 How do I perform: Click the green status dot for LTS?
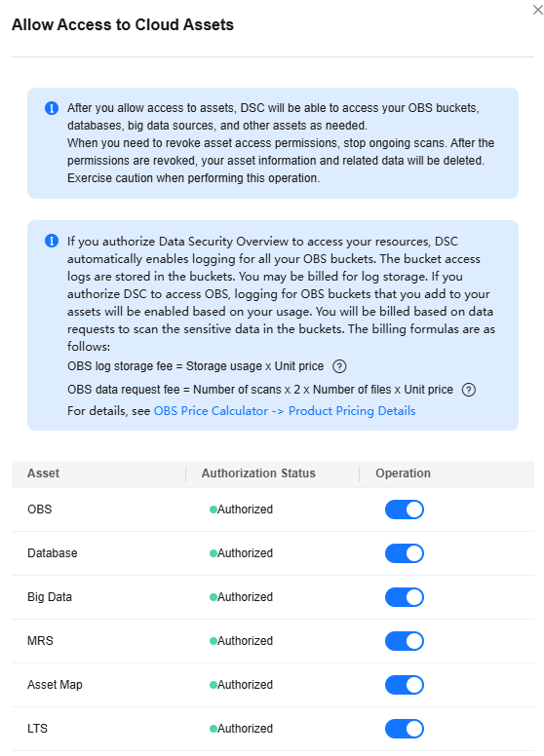pyautogui.click(x=214, y=729)
